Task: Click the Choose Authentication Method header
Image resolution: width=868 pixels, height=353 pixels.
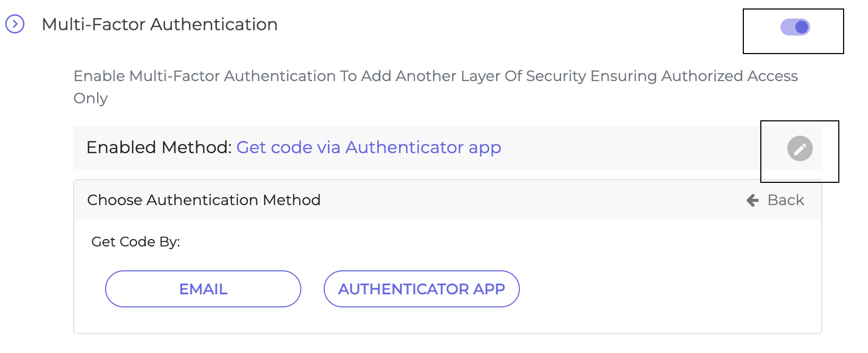Action: 204,200
